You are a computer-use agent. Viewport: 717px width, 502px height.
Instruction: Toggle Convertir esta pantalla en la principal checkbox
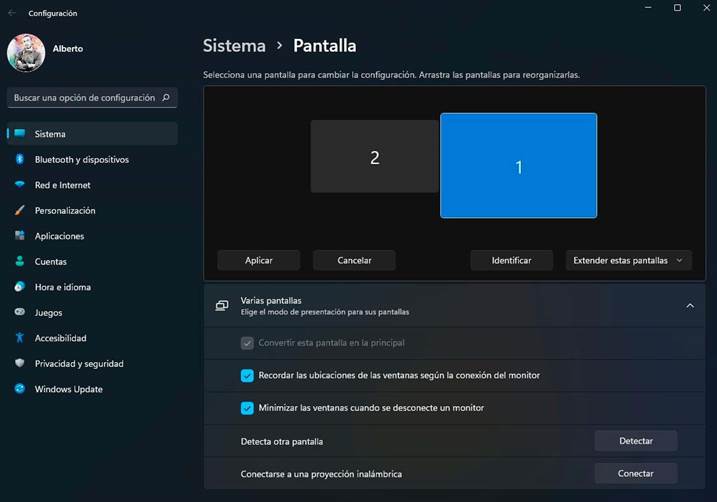pyautogui.click(x=247, y=343)
